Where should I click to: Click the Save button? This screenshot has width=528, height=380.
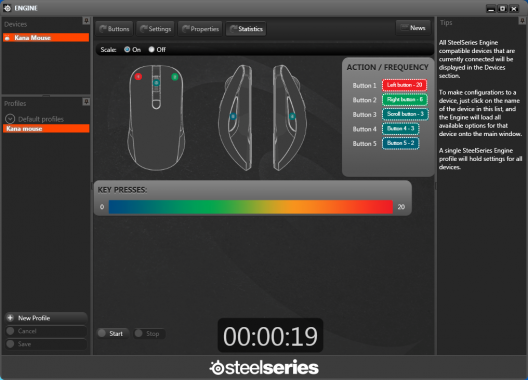[46, 344]
